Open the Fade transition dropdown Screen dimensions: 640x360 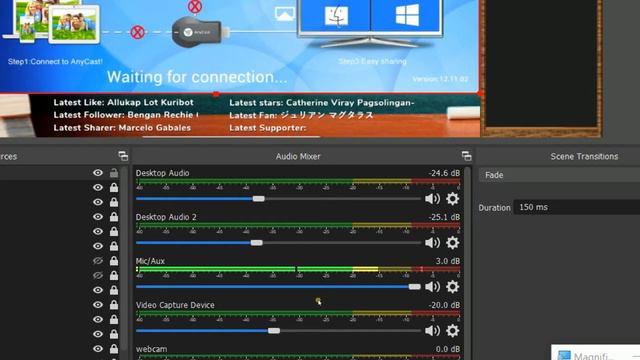point(559,175)
